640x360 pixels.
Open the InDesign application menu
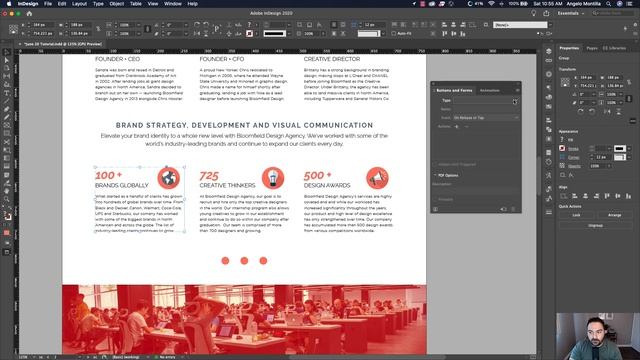click(x=28, y=4)
